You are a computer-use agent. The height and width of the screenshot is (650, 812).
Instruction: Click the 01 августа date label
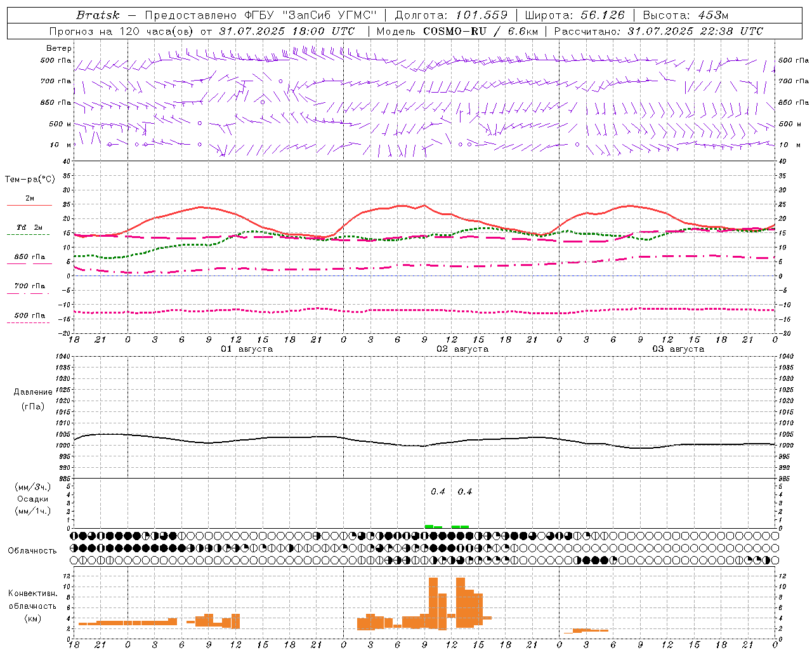(247, 349)
